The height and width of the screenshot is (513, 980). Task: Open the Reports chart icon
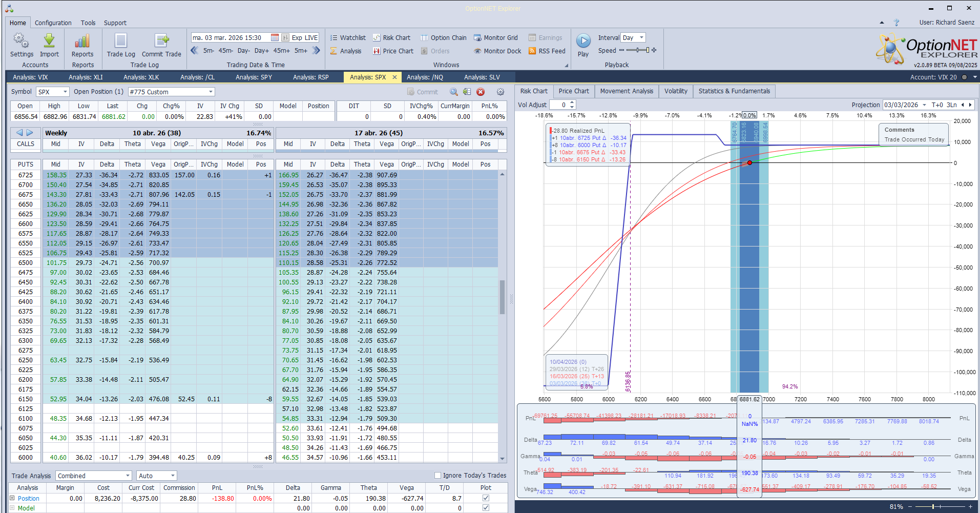point(82,41)
